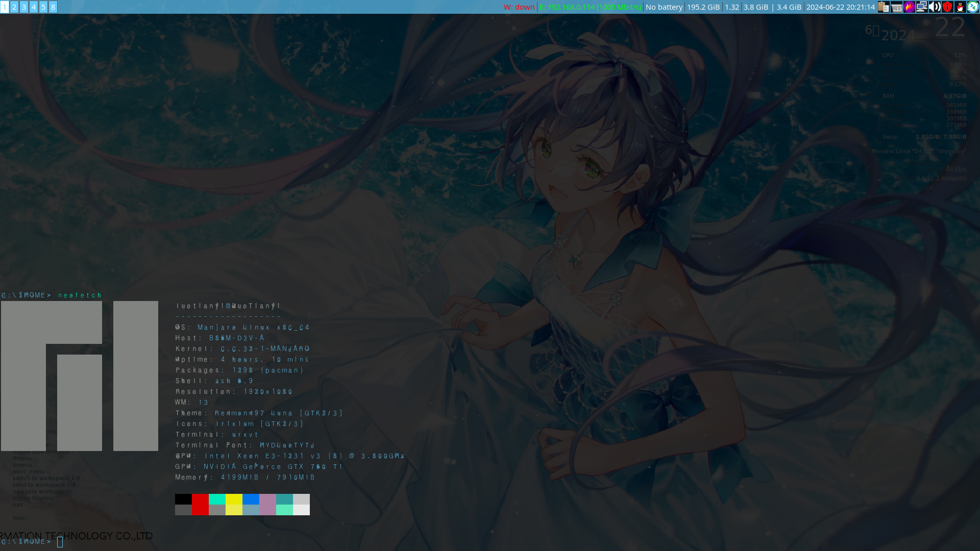The width and height of the screenshot is (980, 551).
Task: Click the 'Resolution: 1920x1080' line
Action: [234, 391]
